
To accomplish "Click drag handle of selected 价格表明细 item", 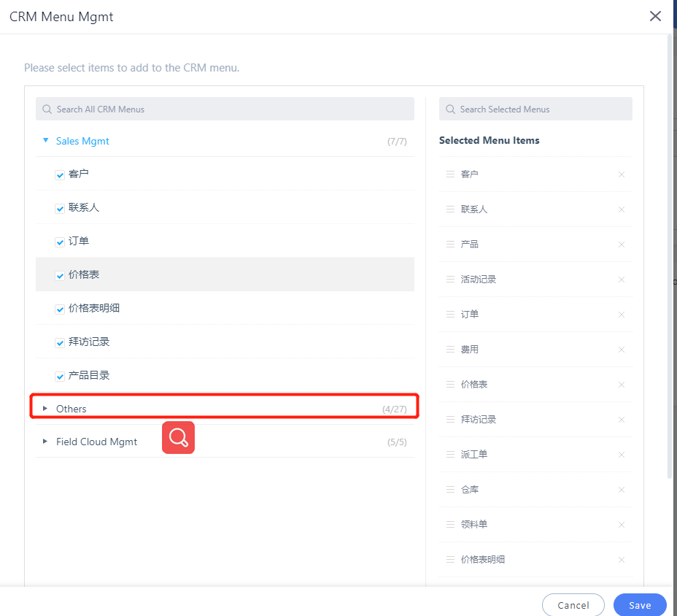I will (450, 559).
